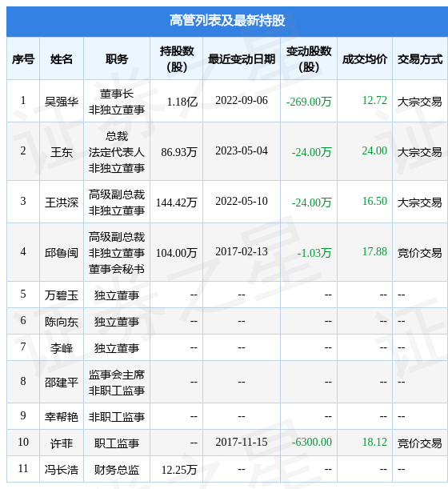Click the 最近变动日期 column header

tap(242, 59)
